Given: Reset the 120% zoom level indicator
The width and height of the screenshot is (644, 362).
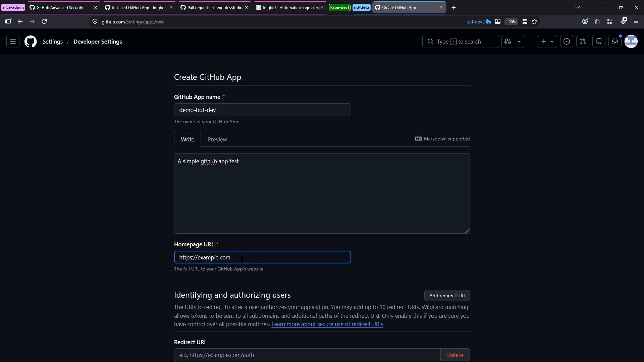Looking at the screenshot, I should tap(512, 21).
